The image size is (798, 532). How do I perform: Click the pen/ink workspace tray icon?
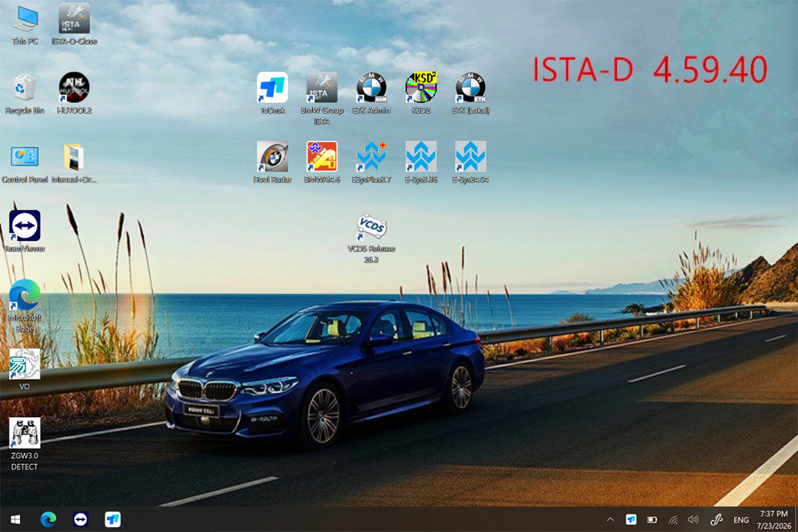click(x=717, y=519)
